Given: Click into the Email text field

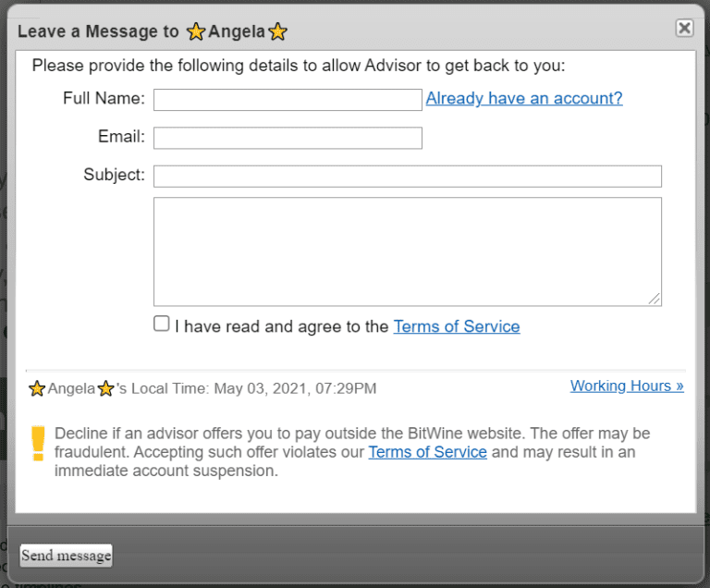Looking at the screenshot, I should point(288,138).
